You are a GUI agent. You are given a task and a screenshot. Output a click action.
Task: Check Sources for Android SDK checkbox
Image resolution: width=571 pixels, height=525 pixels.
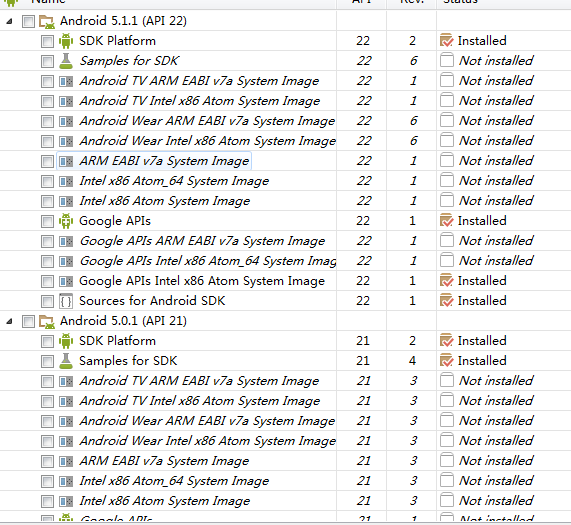[47, 301]
